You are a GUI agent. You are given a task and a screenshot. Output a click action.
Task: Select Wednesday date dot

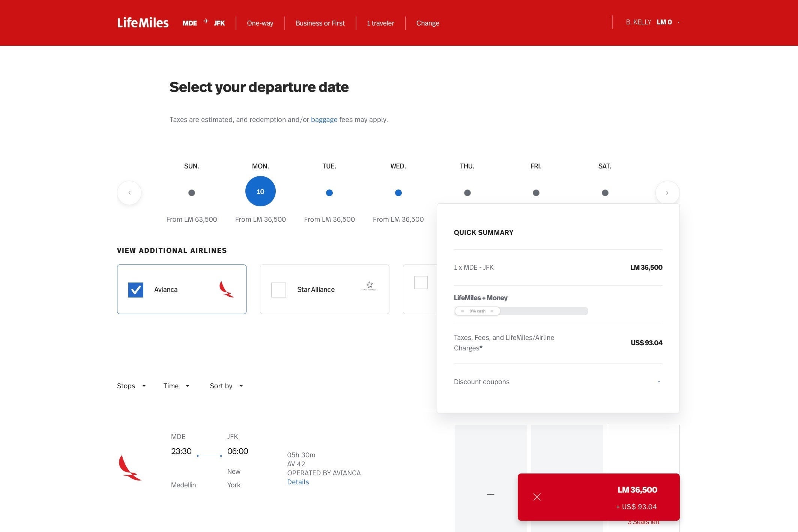(x=398, y=193)
